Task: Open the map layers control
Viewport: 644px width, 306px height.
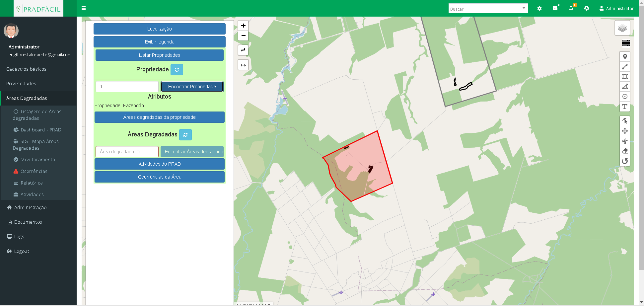Action: click(622, 28)
